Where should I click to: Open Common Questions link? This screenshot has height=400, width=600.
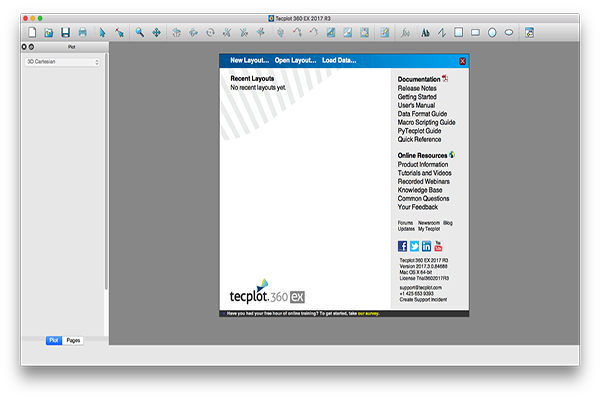423,199
